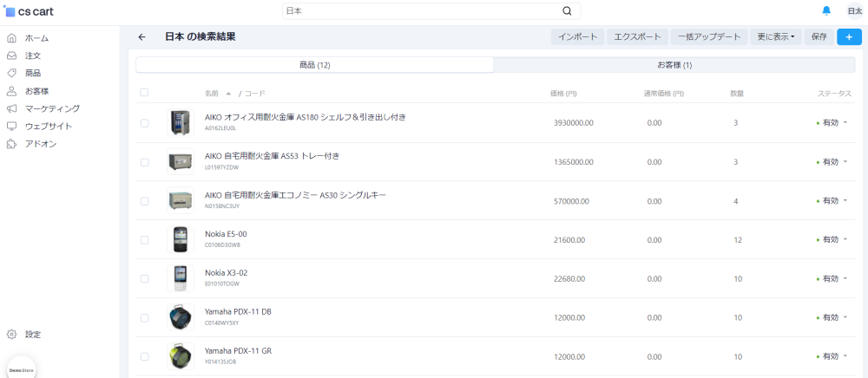Check the Yamaha PDX-11 GR row checkbox

(144, 357)
